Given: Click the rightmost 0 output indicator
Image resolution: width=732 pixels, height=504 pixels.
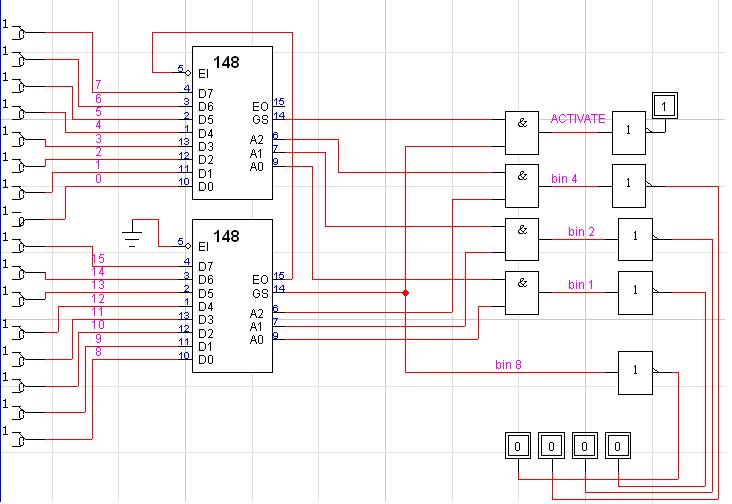Looking at the screenshot, I should coord(620,444).
